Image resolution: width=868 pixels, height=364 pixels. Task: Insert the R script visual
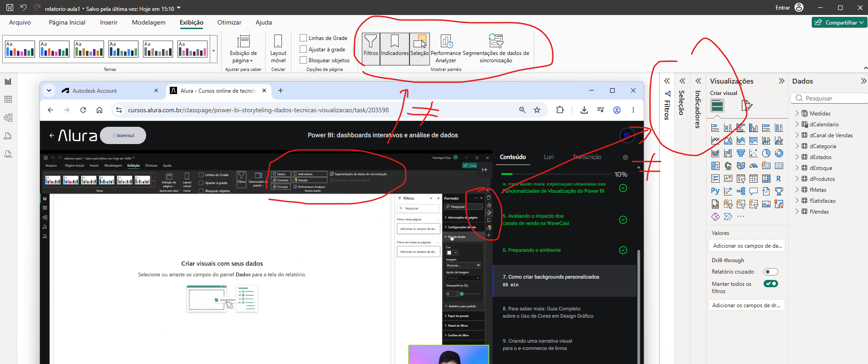pyautogui.click(x=779, y=179)
